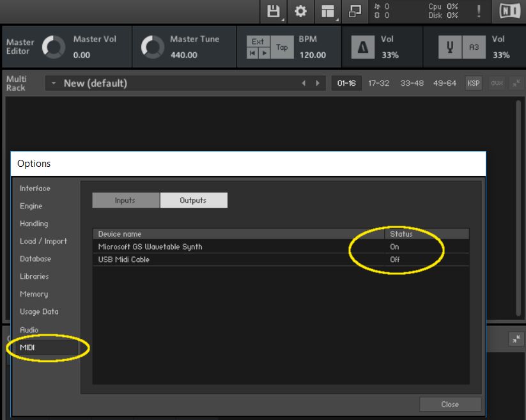Click the Cpu usage readout

(443, 6)
